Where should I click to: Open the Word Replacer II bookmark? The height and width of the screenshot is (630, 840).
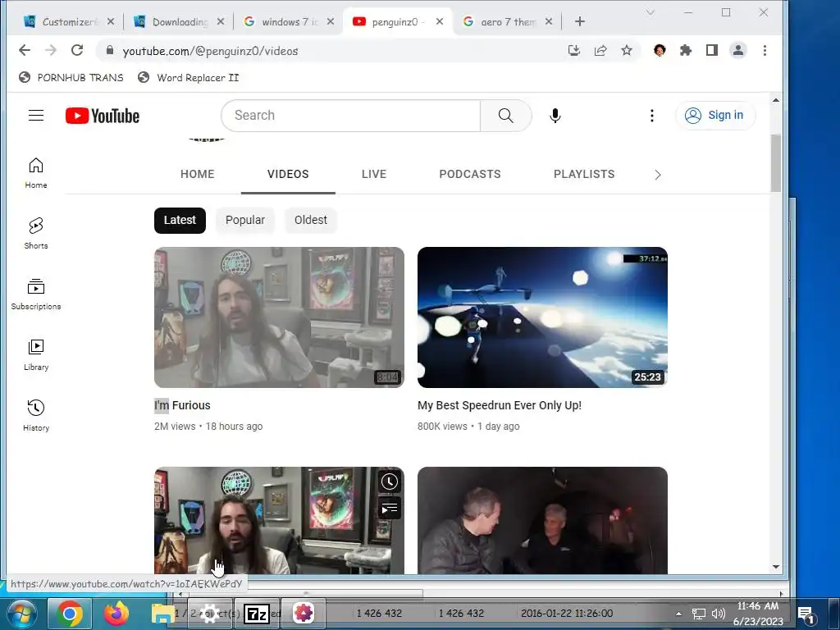189,78
